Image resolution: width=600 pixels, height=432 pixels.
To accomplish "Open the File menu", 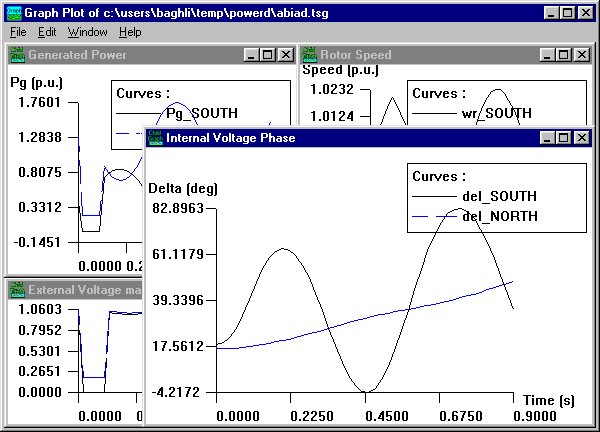I will [x=18, y=32].
